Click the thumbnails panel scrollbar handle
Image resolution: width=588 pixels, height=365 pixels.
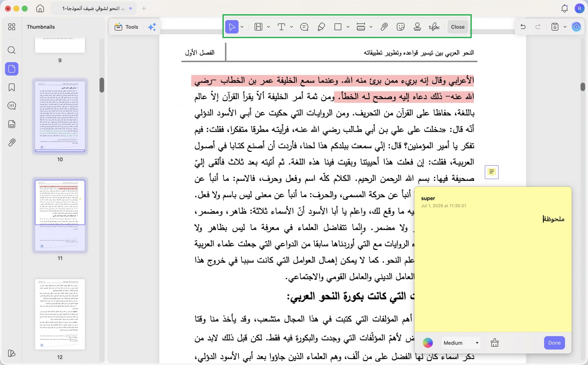[x=102, y=85]
